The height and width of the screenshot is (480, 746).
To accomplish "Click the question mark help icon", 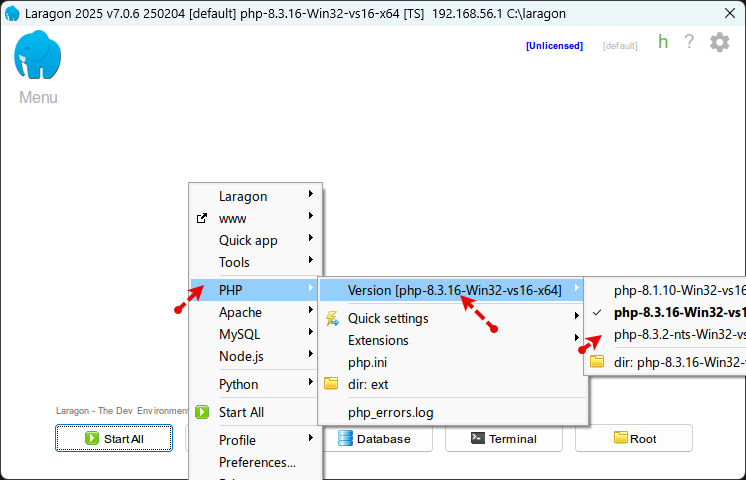I will [689, 42].
